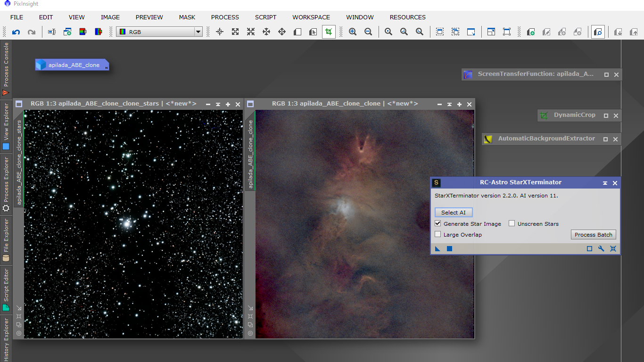Viewport: 644px width, 362px height.
Task: Restore the ScreenTransferFunction collapsed window
Action: 606,74
